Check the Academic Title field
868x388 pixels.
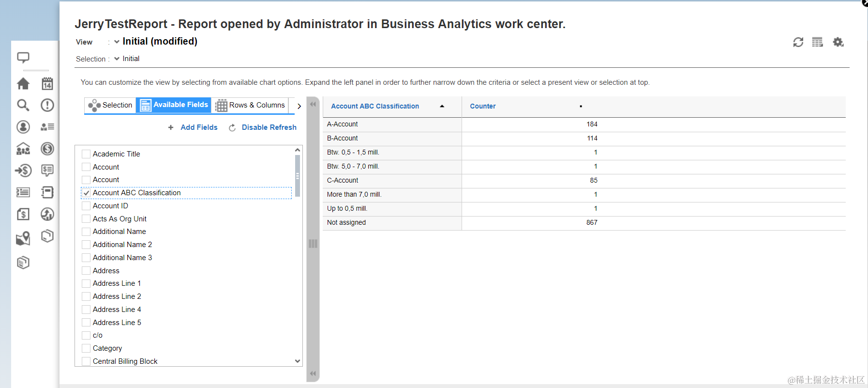[x=87, y=154]
